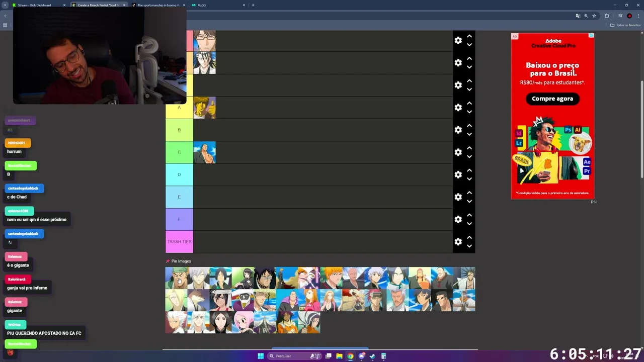
Task: Close the Adobe ad with the corner icon
Action: point(592,36)
